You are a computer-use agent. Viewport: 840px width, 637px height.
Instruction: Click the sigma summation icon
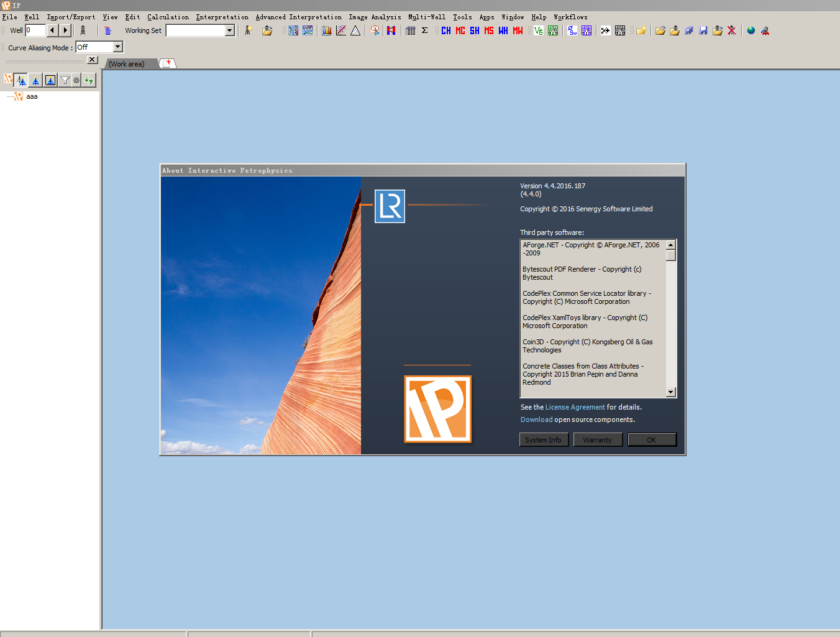click(x=425, y=30)
